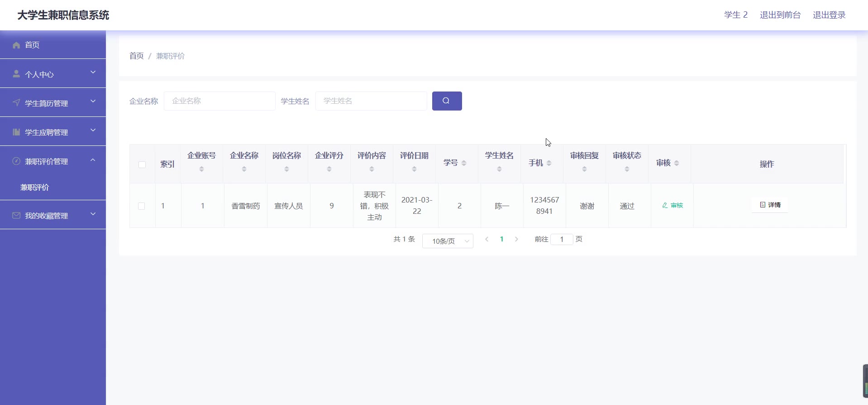The image size is (868, 405).
Task: Click the magnifier search button
Action: pyautogui.click(x=447, y=101)
